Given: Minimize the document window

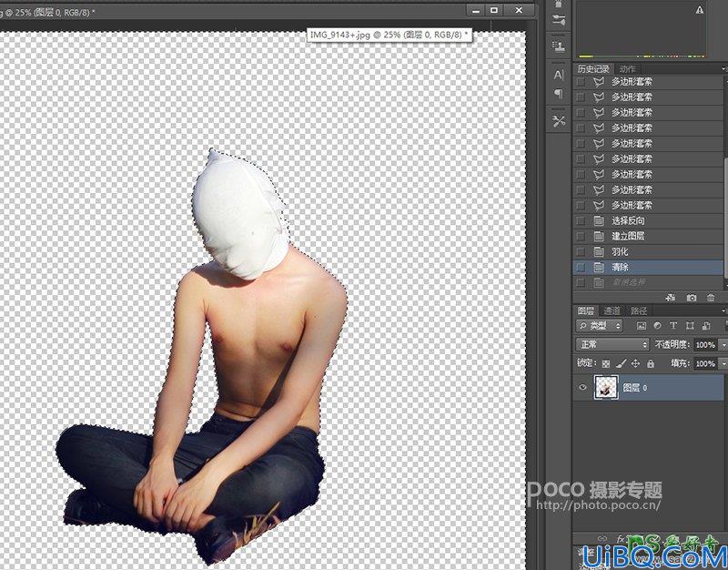Looking at the screenshot, I should 475,10.
